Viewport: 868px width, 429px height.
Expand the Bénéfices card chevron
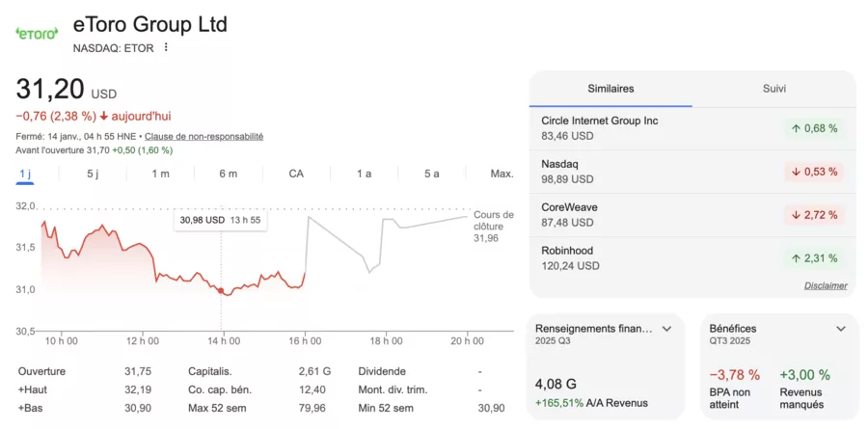841,329
